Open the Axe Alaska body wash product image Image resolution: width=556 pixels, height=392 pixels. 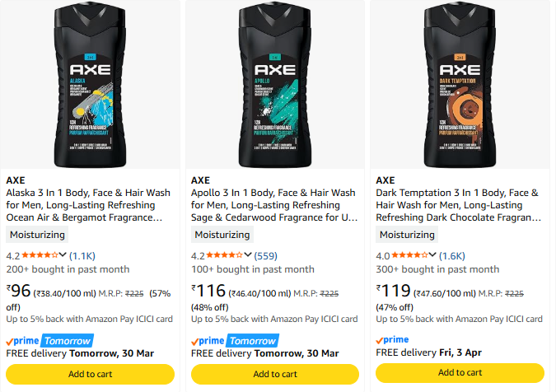[90, 82]
